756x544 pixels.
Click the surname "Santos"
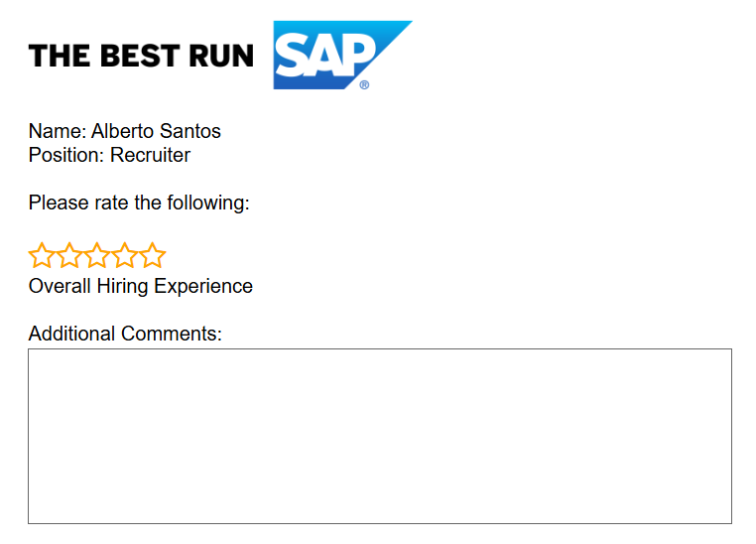(191, 131)
